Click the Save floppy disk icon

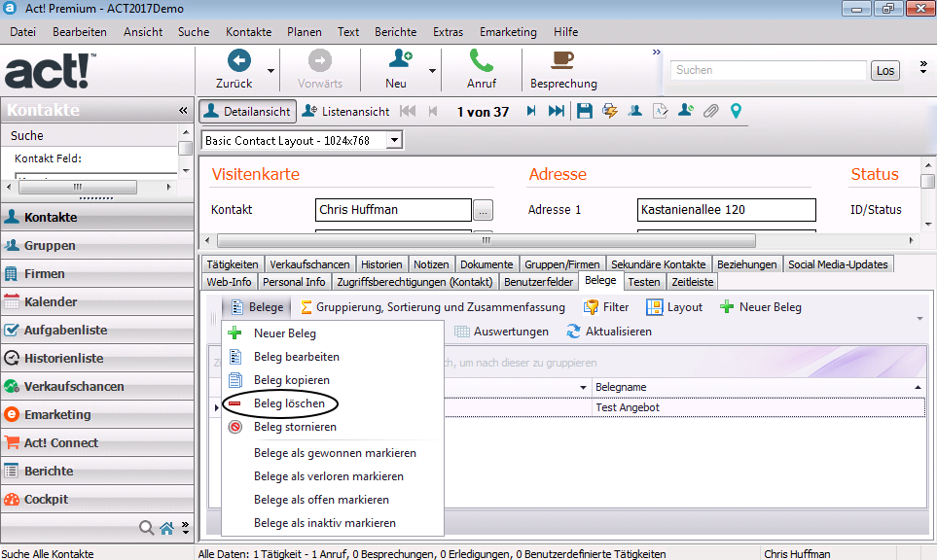click(585, 111)
